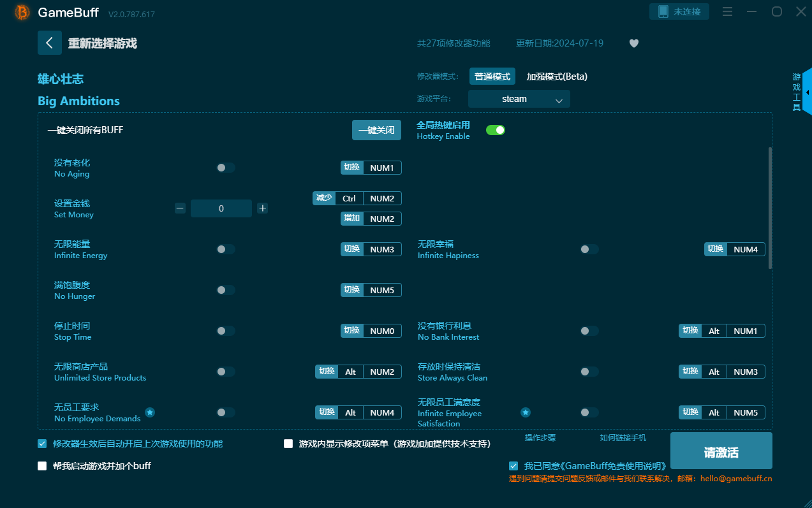Click the 请激活 activate button

(721, 451)
